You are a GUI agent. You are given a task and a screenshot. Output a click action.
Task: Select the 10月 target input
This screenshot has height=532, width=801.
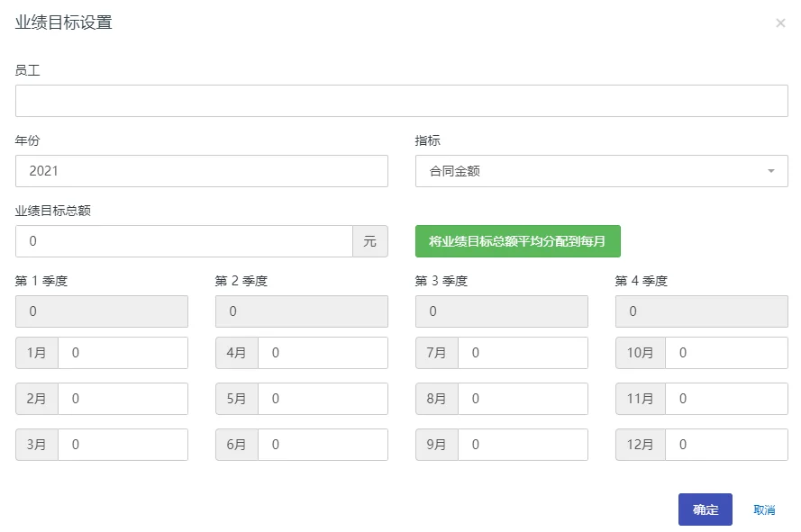click(727, 353)
